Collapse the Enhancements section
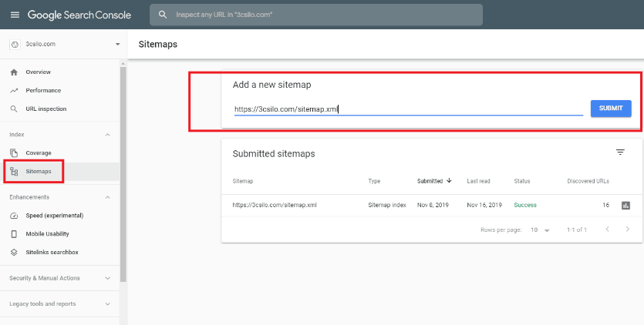Viewport: 644px width, 325px height. coord(107,197)
